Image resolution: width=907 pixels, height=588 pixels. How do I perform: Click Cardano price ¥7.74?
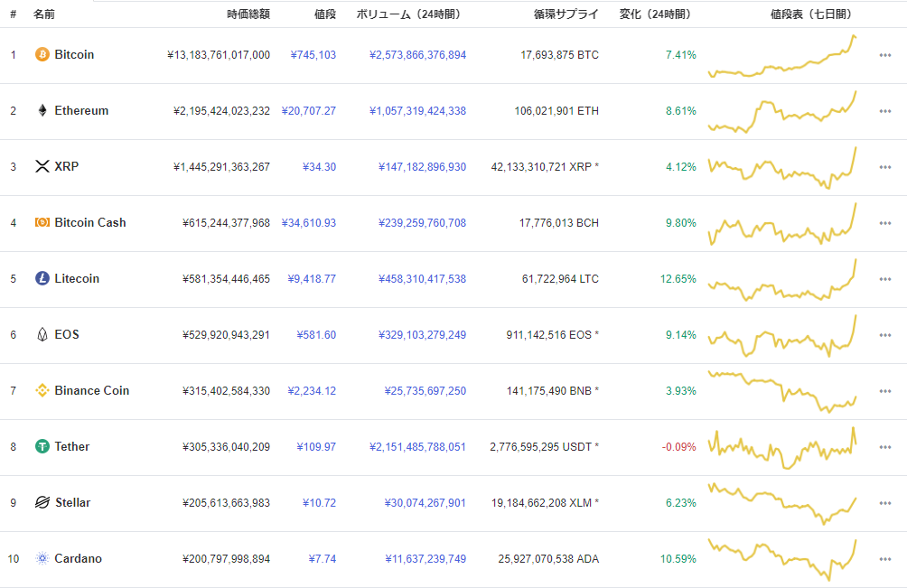pyautogui.click(x=323, y=559)
